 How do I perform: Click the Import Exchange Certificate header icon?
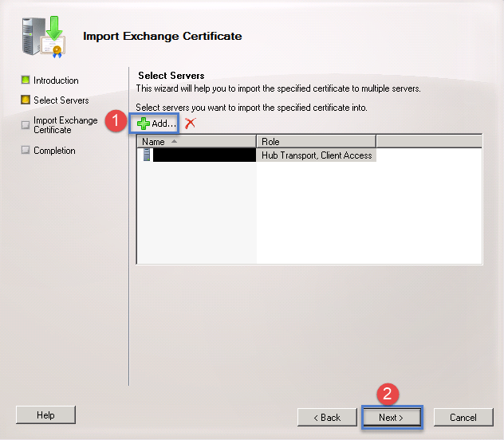(x=44, y=37)
